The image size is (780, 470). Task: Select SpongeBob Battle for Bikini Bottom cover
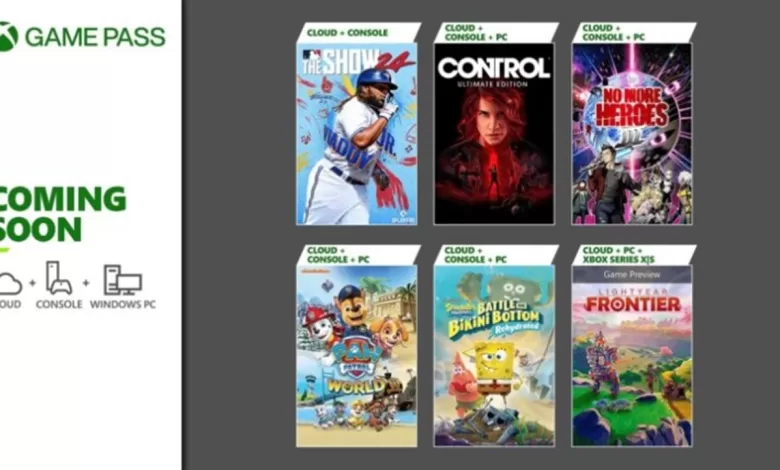coord(494,356)
